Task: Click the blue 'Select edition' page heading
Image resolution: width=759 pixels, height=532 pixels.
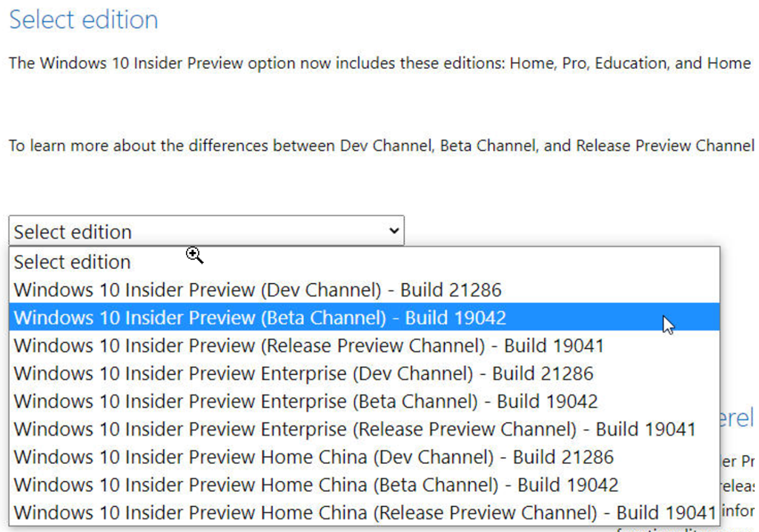Action: [83, 20]
